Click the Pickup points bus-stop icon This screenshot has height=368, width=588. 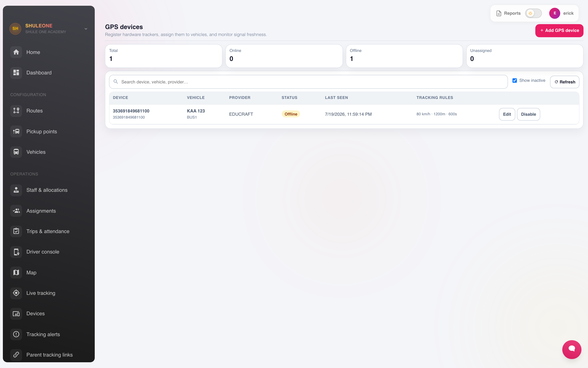pos(16,131)
